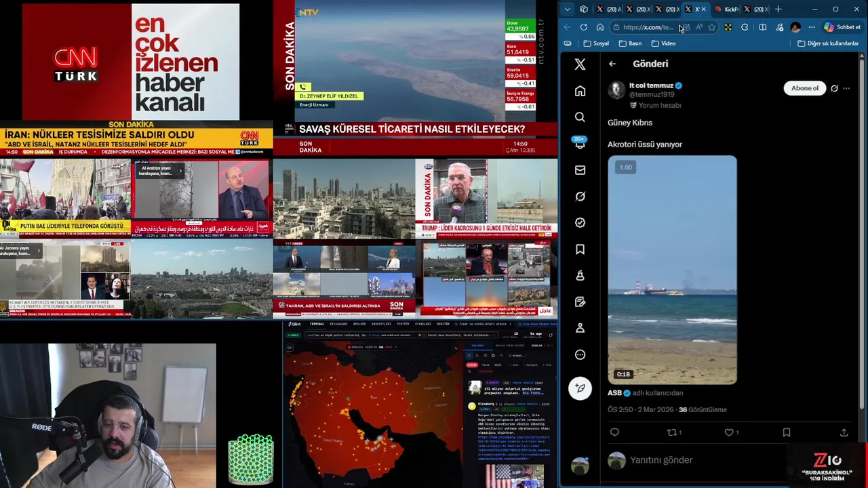
Task: Switch to the first (20) X tab
Action: (x=608, y=9)
